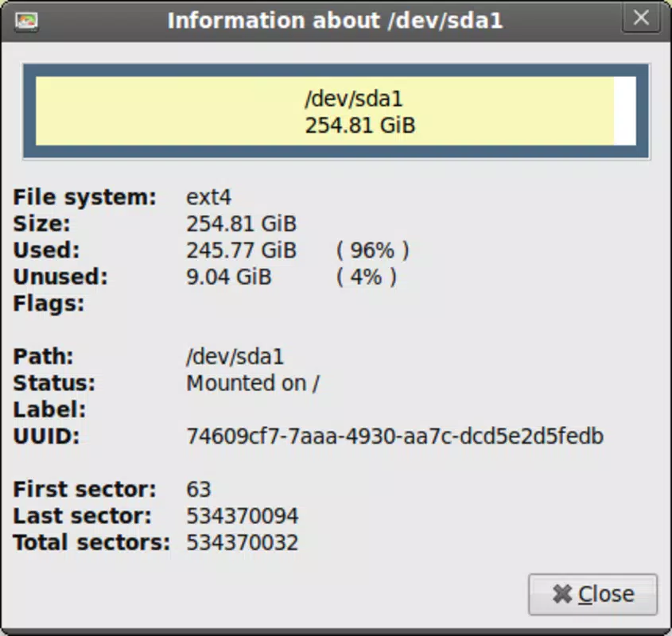Click the Size value next to Size label
This screenshot has width=672, height=636.
click(241, 223)
